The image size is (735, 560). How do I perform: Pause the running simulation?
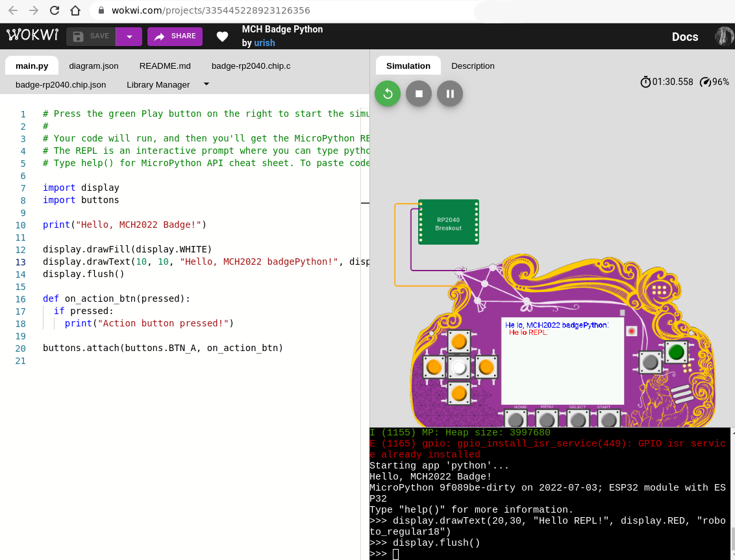[450, 93]
